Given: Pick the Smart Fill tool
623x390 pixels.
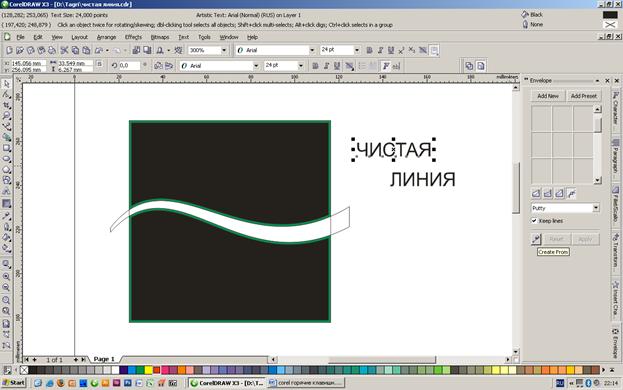Looking at the screenshot, I should click(6, 137).
